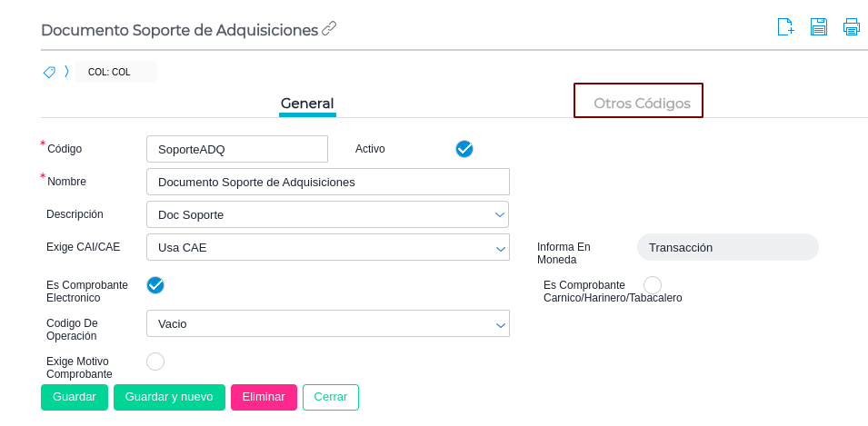The width and height of the screenshot is (868, 426).
Task: Click the print icon
Action: 852,27
